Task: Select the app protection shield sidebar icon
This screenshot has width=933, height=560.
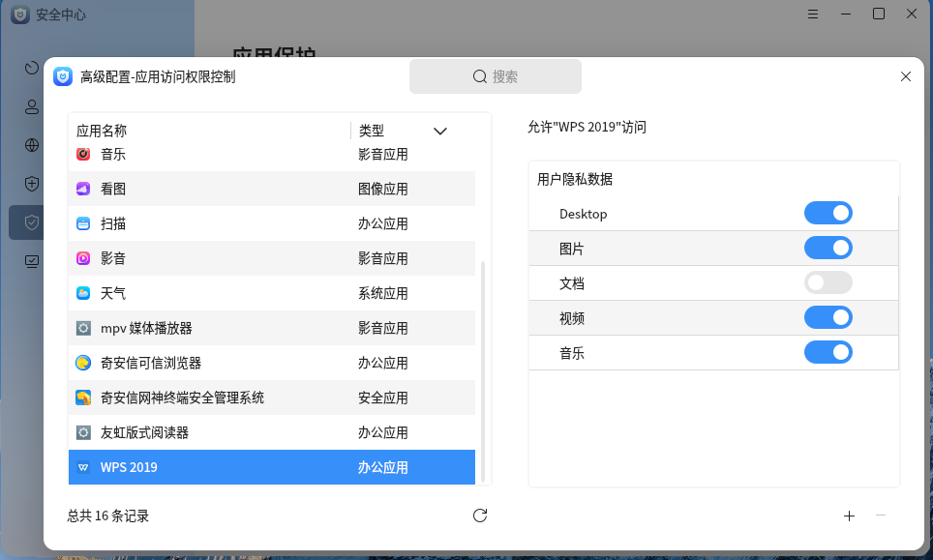Action: click(32, 222)
